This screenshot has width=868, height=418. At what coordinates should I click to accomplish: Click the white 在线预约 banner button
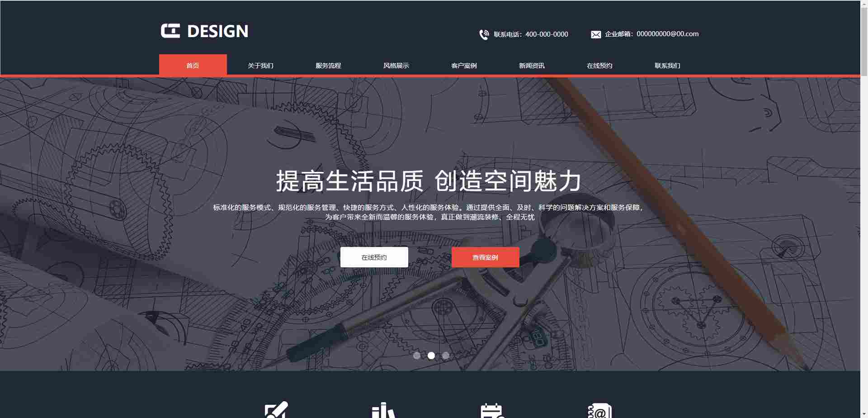[x=374, y=257]
